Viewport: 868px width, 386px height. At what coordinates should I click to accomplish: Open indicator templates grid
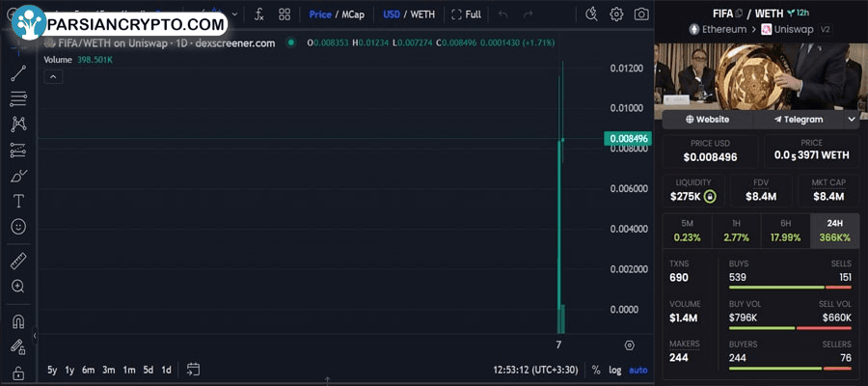tap(285, 14)
